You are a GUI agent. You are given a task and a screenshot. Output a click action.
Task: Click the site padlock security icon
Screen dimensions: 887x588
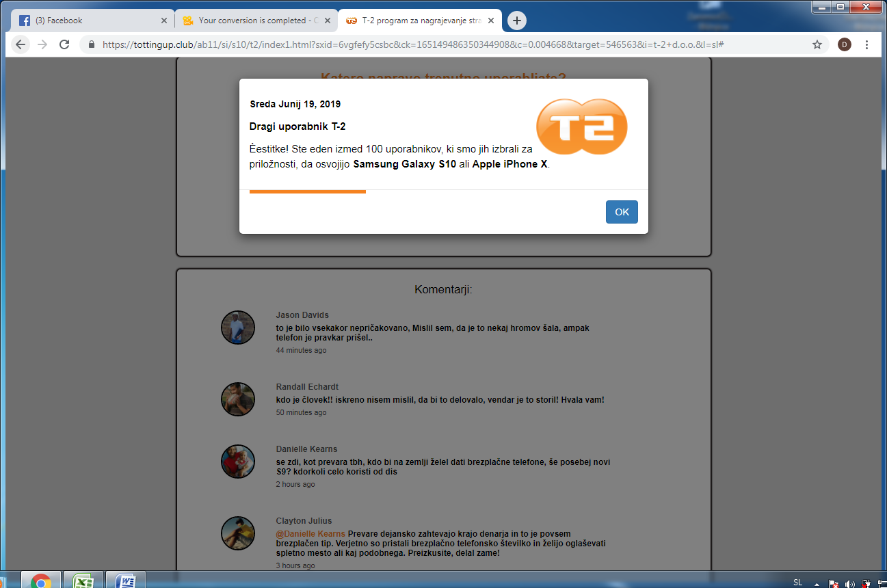tap(92, 44)
